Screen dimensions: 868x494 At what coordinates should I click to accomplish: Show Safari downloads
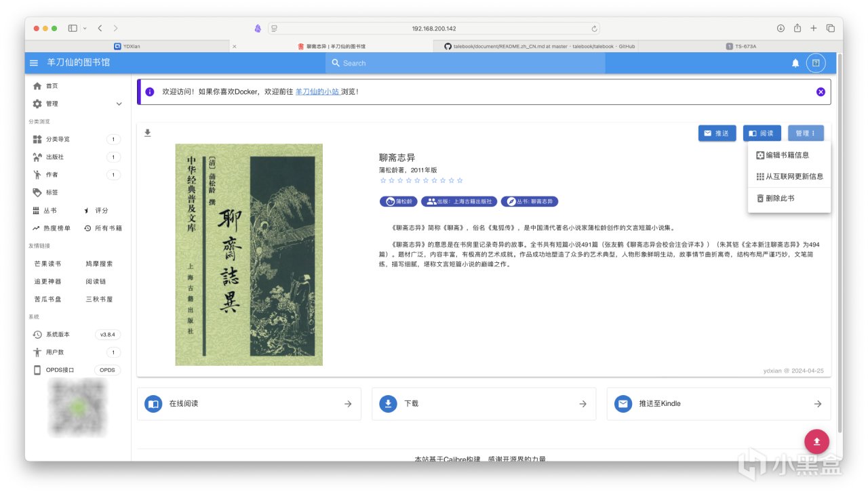pyautogui.click(x=781, y=28)
